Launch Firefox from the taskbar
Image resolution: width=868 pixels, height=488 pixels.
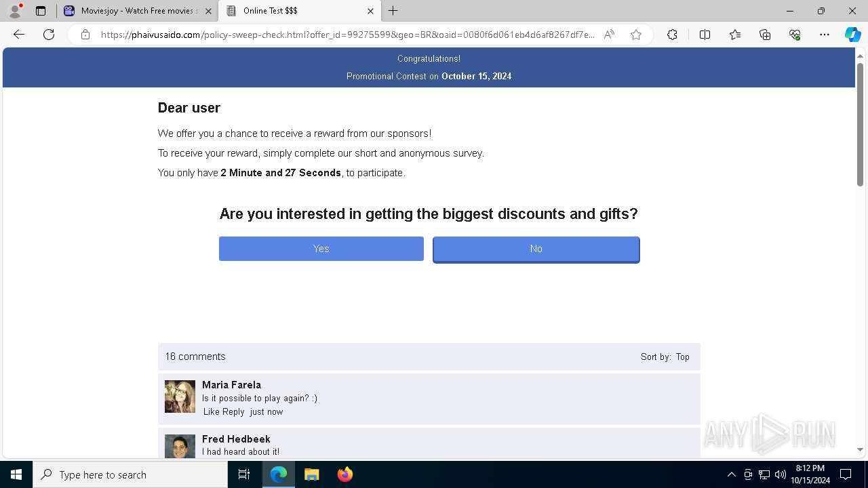[344, 474]
